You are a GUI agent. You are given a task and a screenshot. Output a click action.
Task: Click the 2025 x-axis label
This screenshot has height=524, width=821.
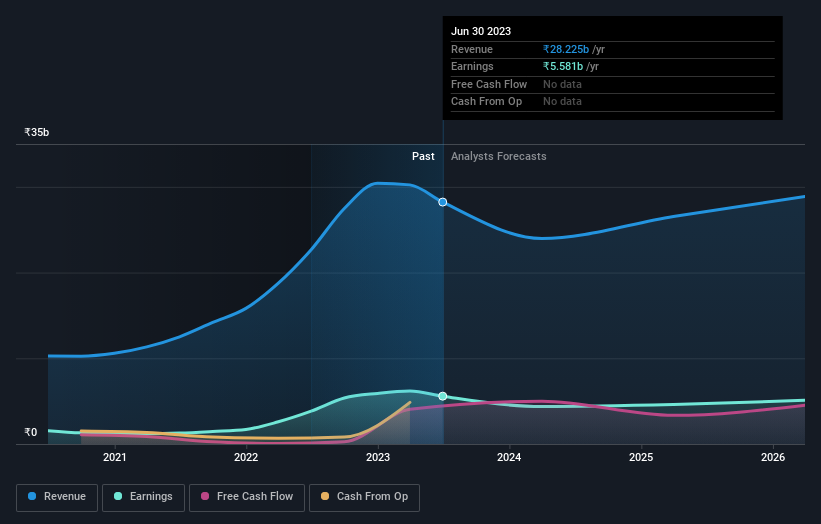(x=641, y=457)
